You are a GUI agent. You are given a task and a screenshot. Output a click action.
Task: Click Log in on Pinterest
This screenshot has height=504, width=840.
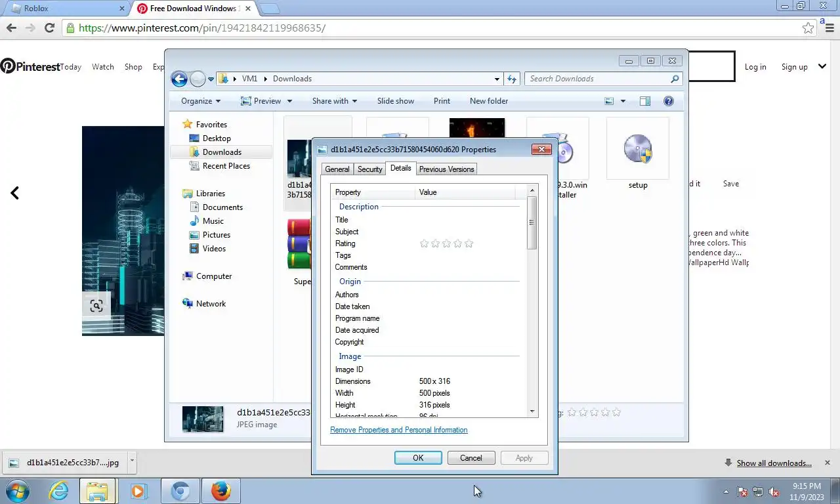click(755, 67)
